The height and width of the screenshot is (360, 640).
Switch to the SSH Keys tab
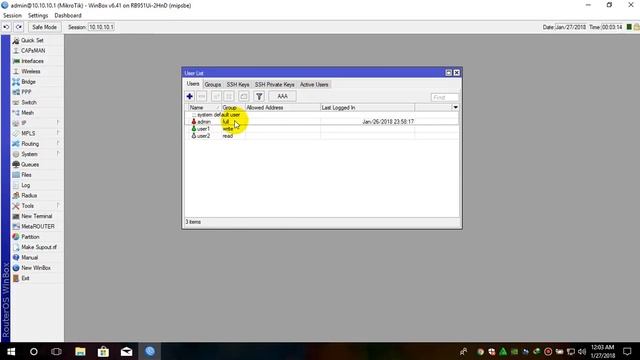coord(238,84)
